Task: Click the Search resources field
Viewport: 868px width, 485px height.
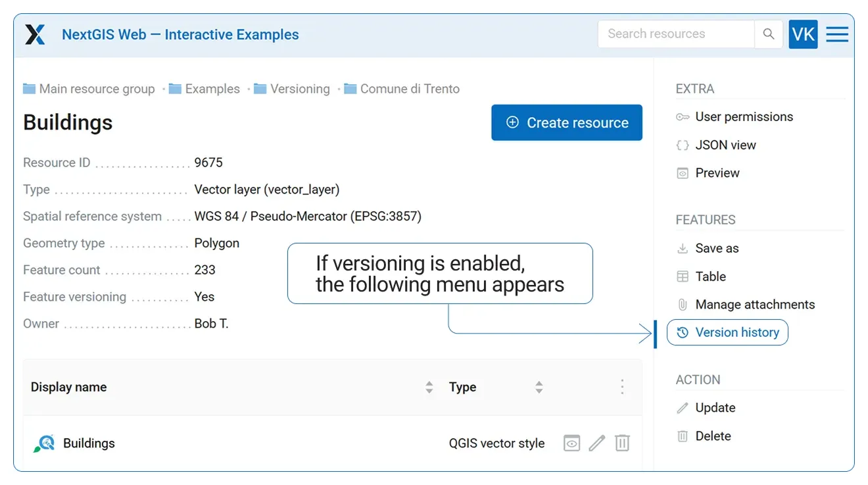Action: pos(676,34)
